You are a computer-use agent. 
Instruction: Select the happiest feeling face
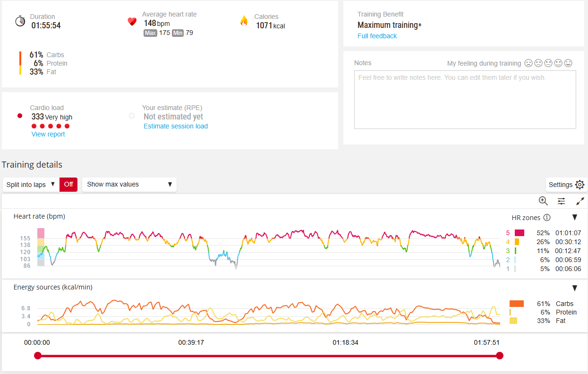click(x=568, y=63)
